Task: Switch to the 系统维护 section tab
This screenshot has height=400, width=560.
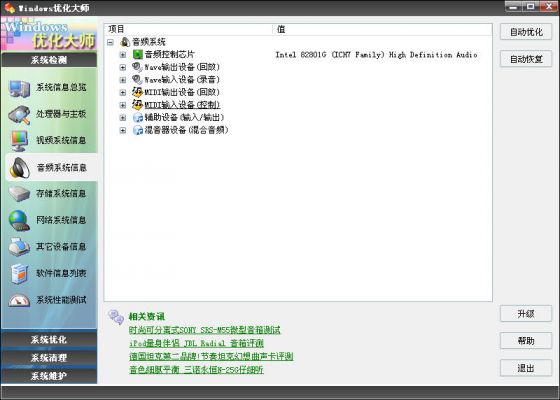Action: click(x=49, y=376)
